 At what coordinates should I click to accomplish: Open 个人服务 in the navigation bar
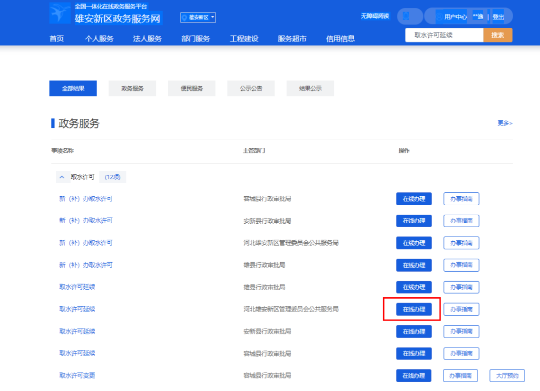[x=99, y=39]
